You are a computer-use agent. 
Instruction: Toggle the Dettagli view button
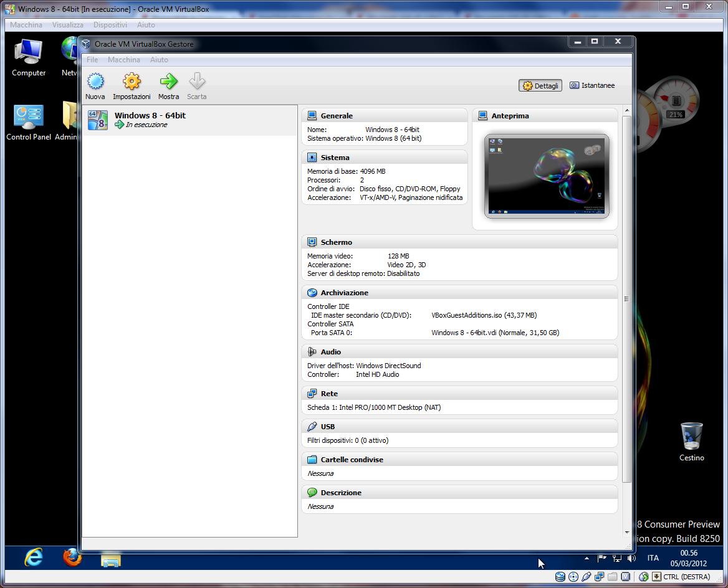[540, 85]
